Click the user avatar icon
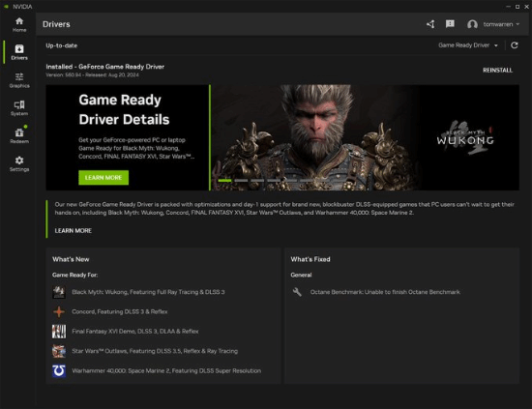532x409 pixels. [x=472, y=24]
